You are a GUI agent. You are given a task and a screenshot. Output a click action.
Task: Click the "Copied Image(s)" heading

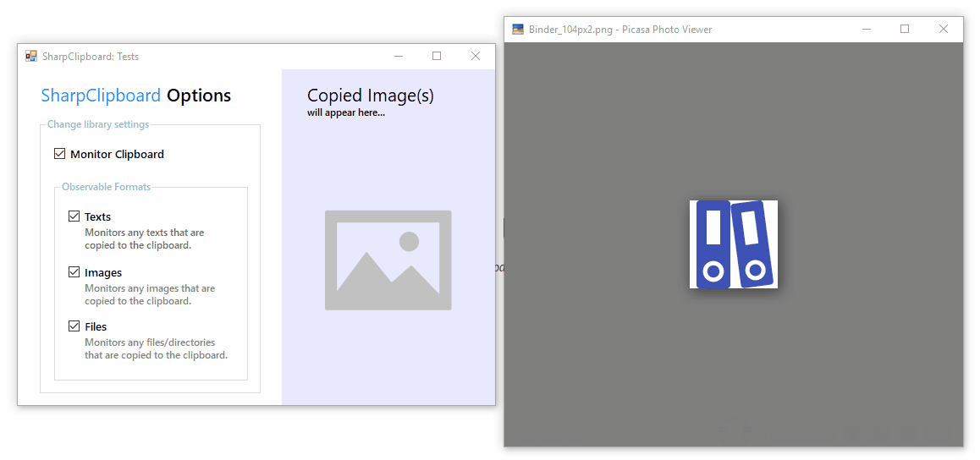point(370,96)
